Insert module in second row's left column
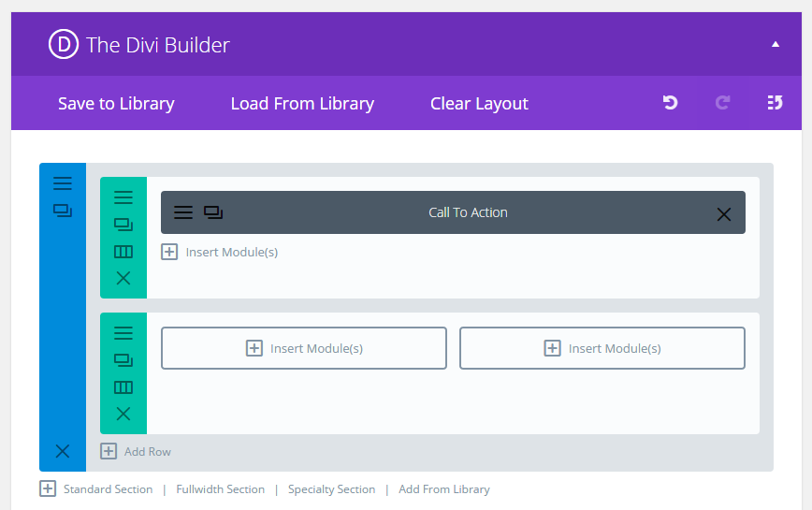The image size is (812, 510). click(x=304, y=348)
